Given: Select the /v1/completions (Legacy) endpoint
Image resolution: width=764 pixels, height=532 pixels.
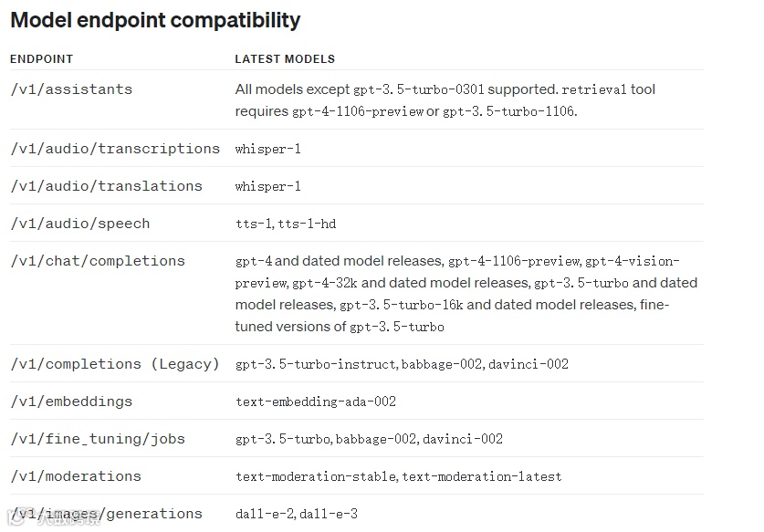Looking at the screenshot, I should pyautogui.click(x=115, y=364).
